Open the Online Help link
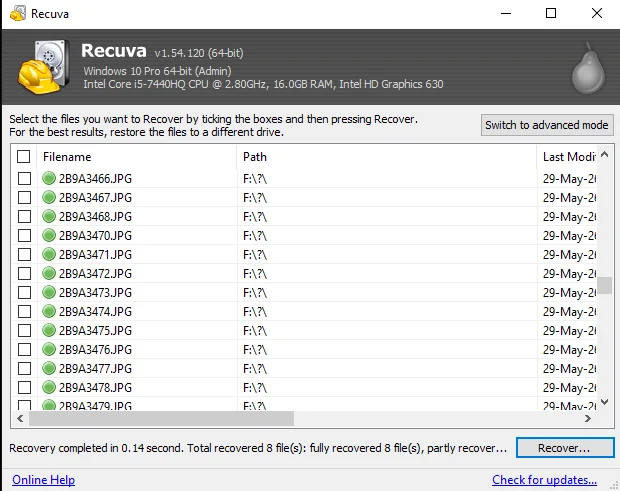The height and width of the screenshot is (491, 620). (x=43, y=480)
